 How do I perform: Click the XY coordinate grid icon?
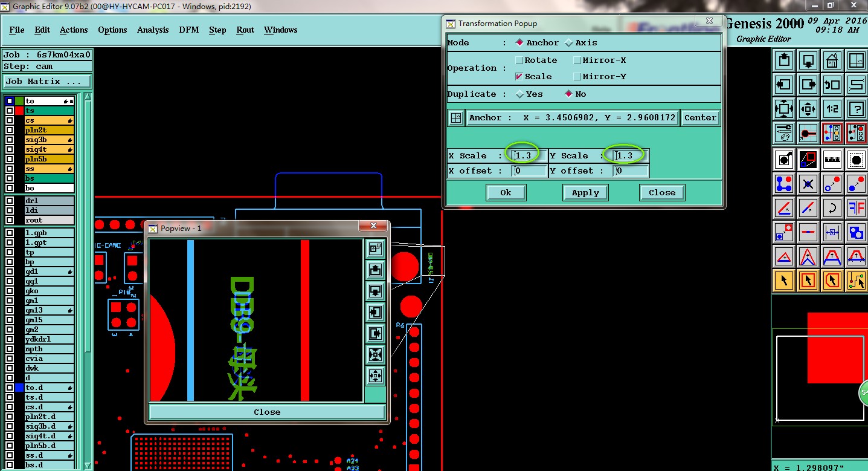click(x=856, y=60)
